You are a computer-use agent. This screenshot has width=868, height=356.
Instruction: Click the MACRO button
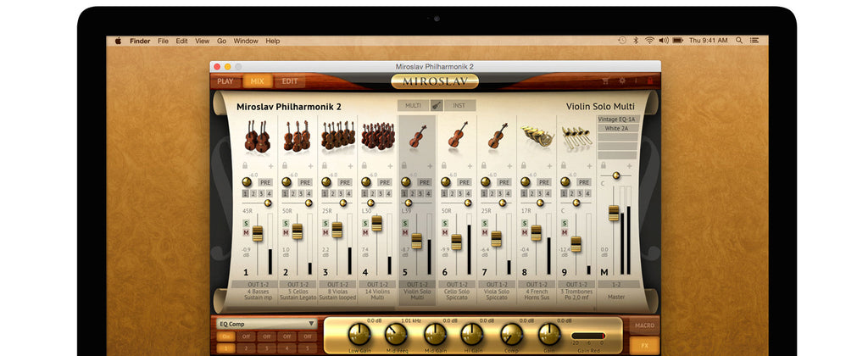(643, 325)
